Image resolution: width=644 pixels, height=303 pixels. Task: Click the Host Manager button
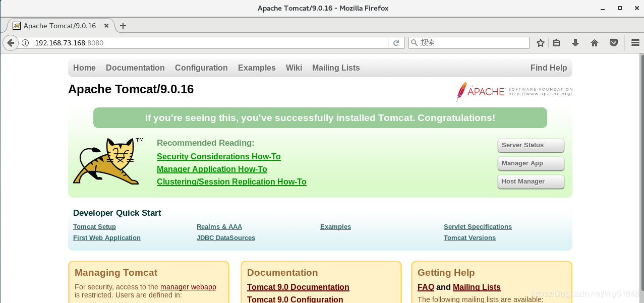[531, 181]
